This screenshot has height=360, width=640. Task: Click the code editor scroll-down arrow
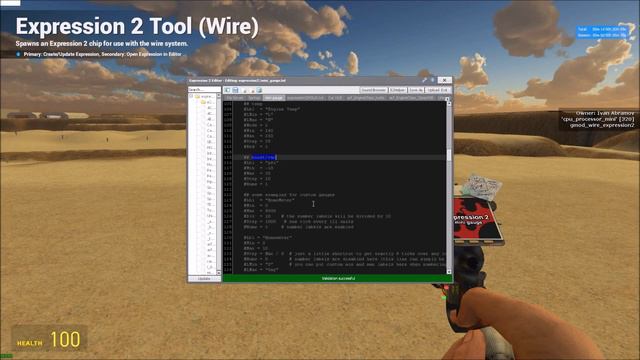(x=449, y=271)
